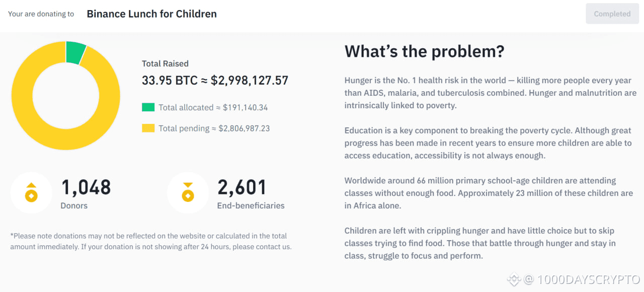Click the Total Raised label
This screenshot has width=644, height=292.
pyautogui.click(x=165, y=63)
